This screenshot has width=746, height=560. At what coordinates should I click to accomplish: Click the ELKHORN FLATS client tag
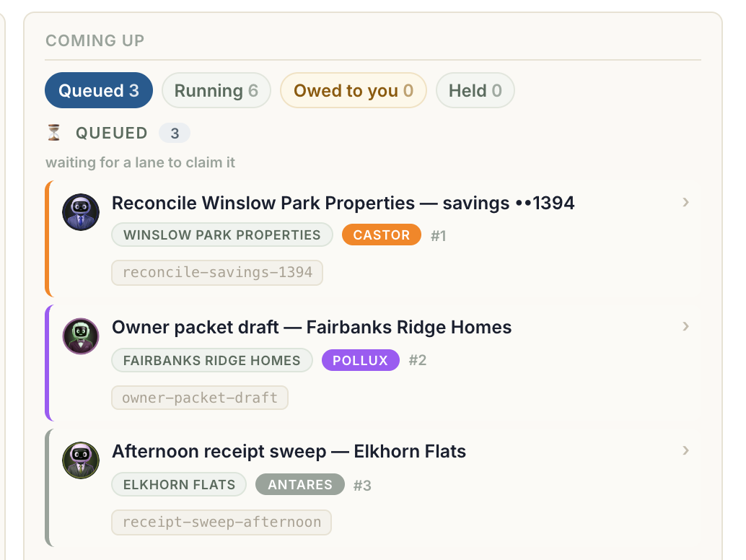coord(180,484)
